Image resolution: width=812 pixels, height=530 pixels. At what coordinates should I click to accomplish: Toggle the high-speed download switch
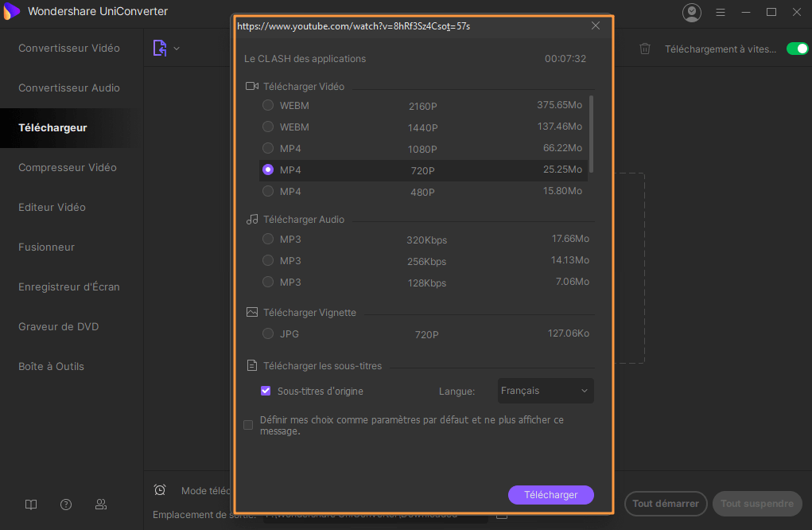coord(797,49)
